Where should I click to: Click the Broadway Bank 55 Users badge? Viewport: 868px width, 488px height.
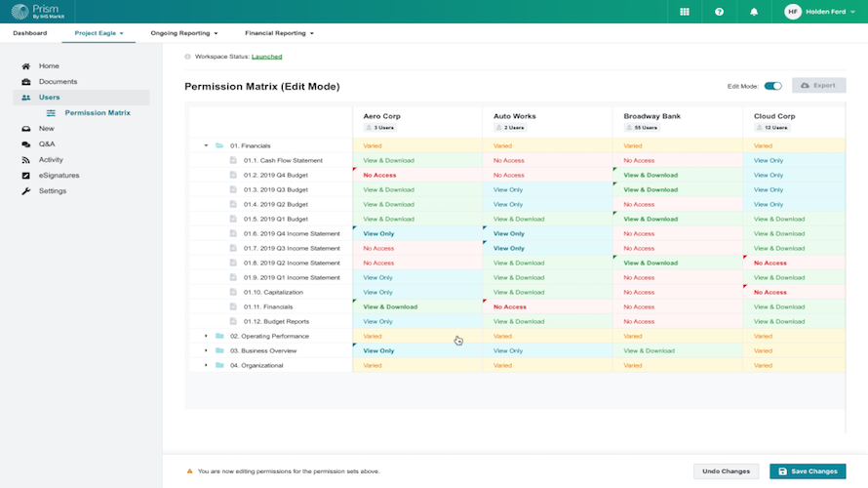(x=642, y=128)
